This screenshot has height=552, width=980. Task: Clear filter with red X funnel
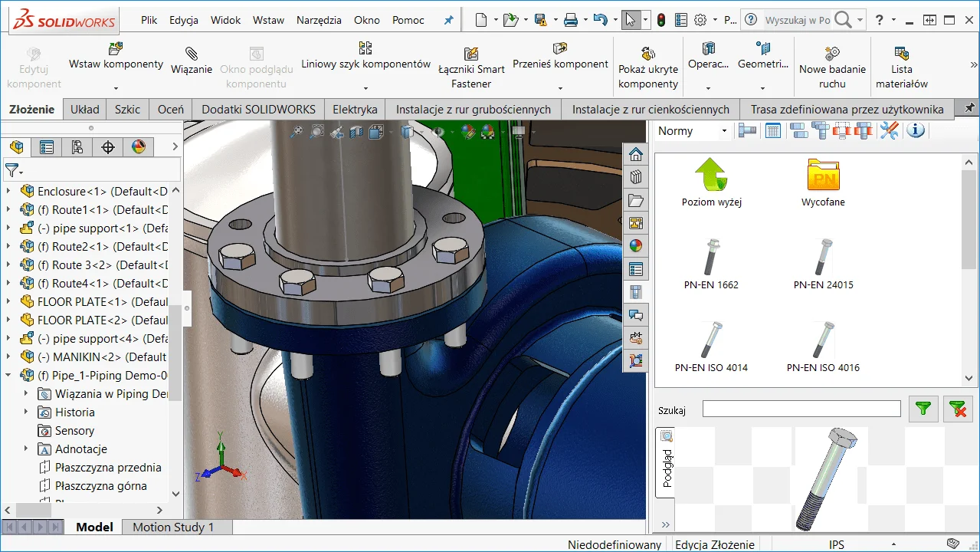[x=958, y=409]
